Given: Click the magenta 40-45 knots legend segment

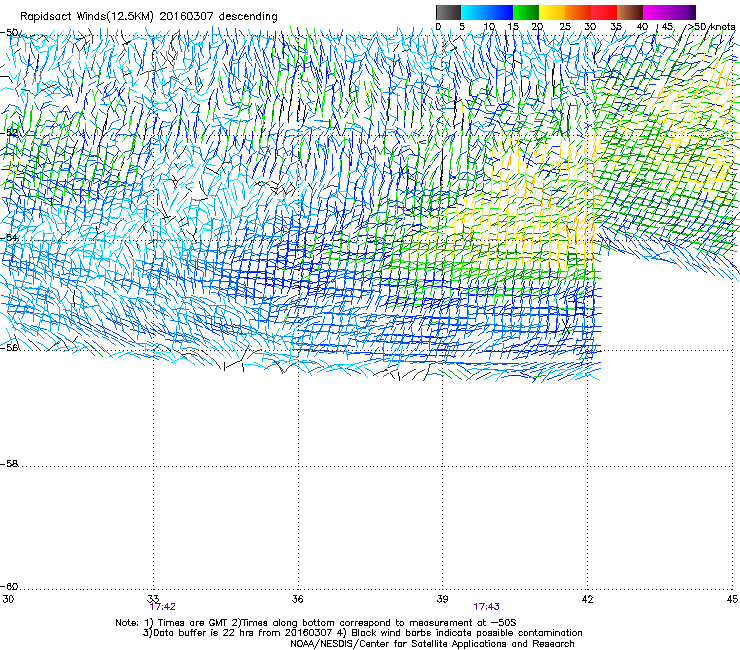Looking at the screenshot, I should coord(656,12).
